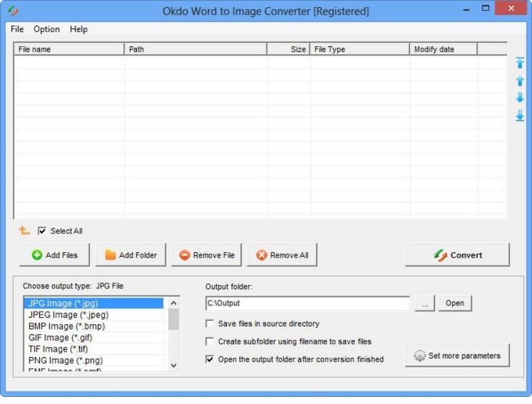Screen dimensions: 532x404
Task: Click output type list scroll down arrow
Action: (174, 366)
